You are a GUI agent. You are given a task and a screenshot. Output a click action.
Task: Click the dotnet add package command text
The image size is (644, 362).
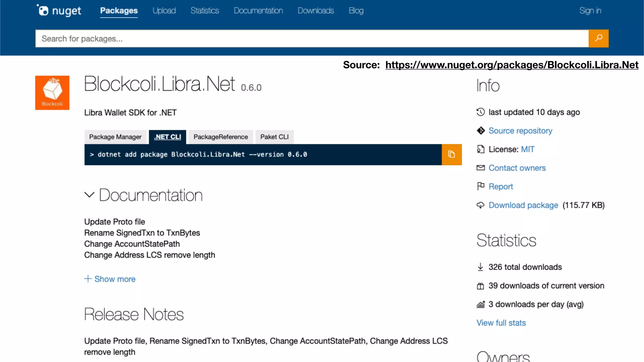click(x=202, y=154)
